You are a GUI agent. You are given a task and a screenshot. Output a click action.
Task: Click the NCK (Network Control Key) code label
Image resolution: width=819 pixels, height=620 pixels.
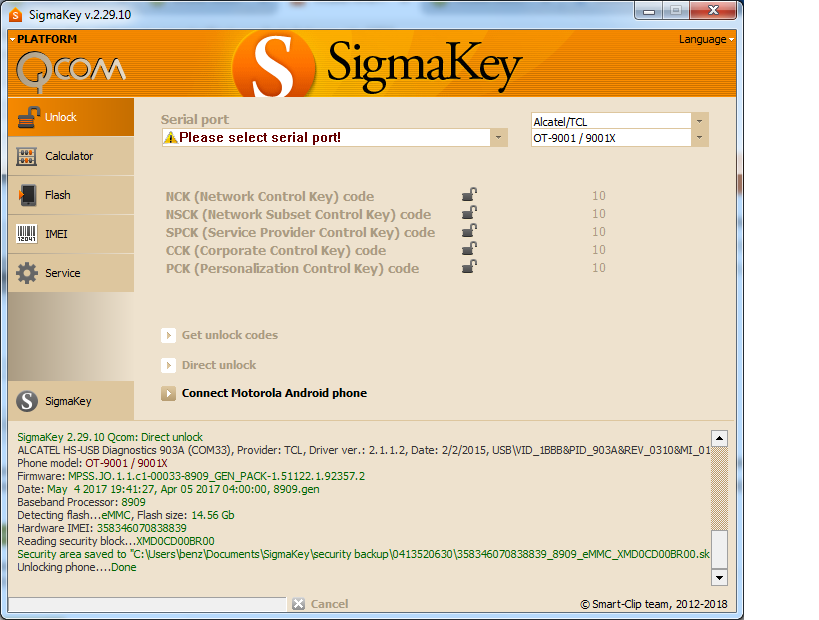270,196
